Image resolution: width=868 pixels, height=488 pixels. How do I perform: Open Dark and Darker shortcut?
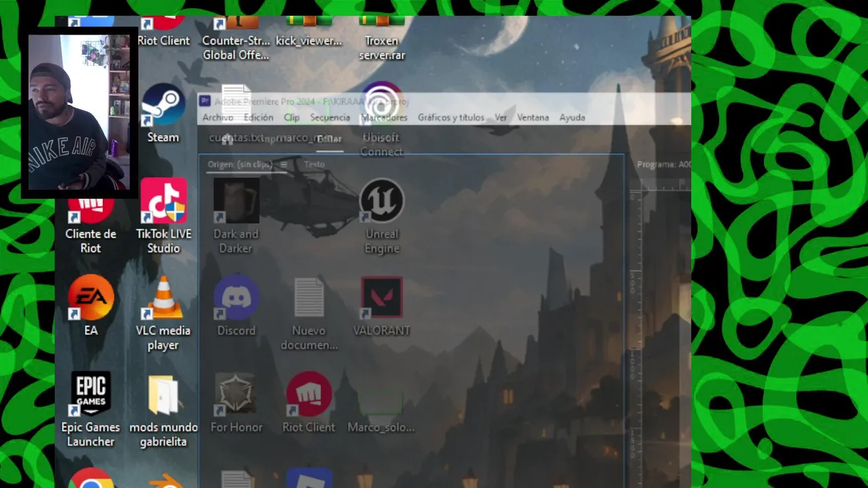click(236, 216)
